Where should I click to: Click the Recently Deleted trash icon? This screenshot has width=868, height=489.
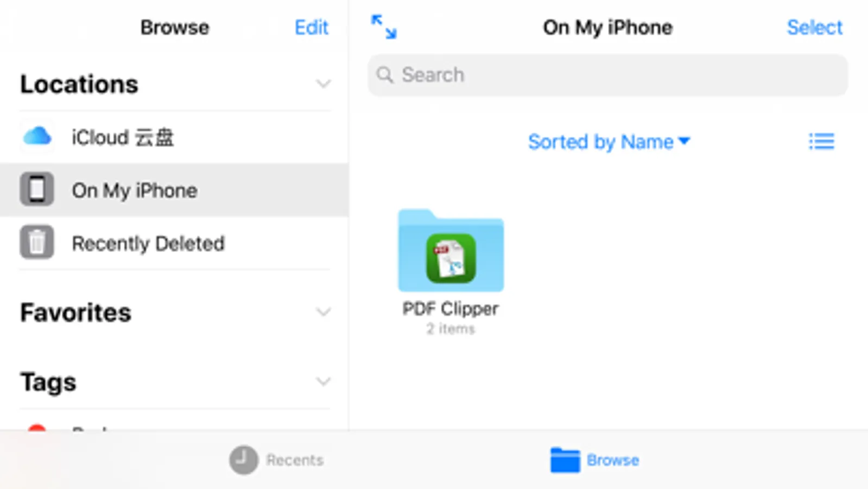click(37, 242)
